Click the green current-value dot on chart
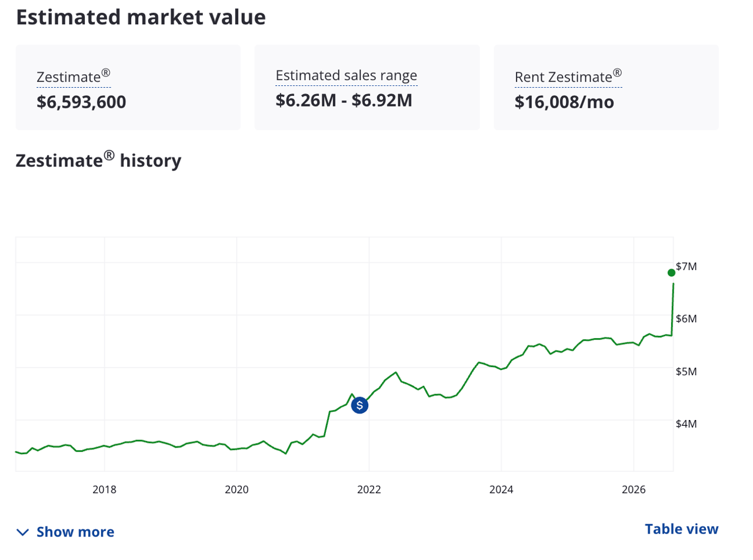This screenshot has height=560, width=753. 671,272
